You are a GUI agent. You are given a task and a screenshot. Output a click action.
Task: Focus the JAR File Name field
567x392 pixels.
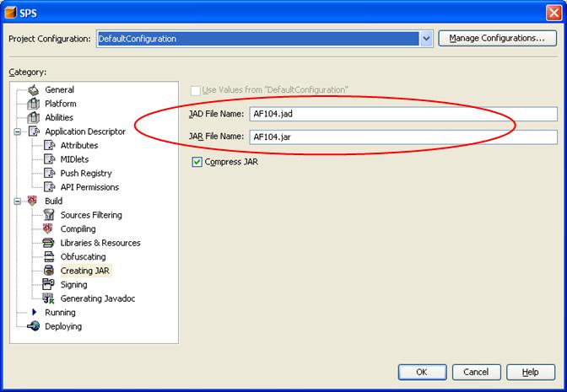click(403, 137)
